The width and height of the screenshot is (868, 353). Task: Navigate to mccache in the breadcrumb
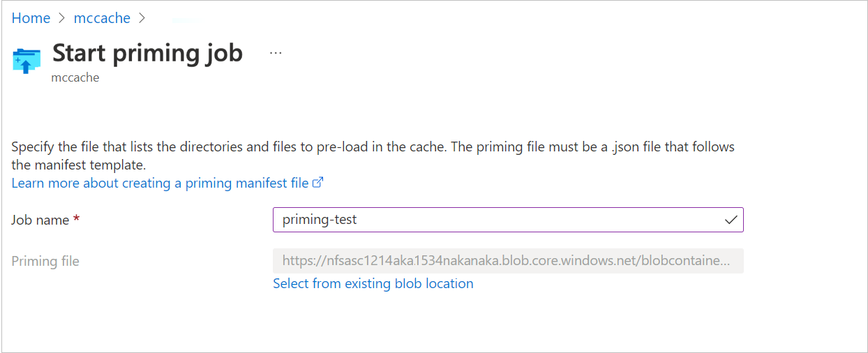coord(102,18)
